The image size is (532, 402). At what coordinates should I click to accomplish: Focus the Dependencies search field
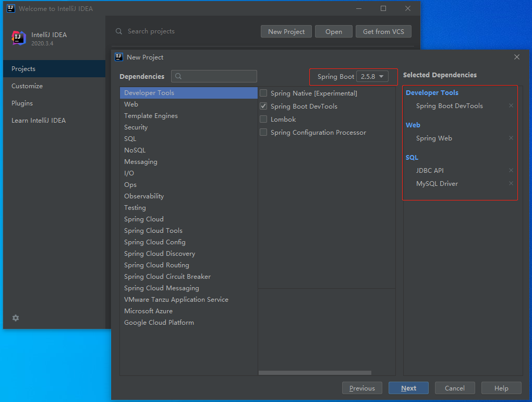(214, 76)
